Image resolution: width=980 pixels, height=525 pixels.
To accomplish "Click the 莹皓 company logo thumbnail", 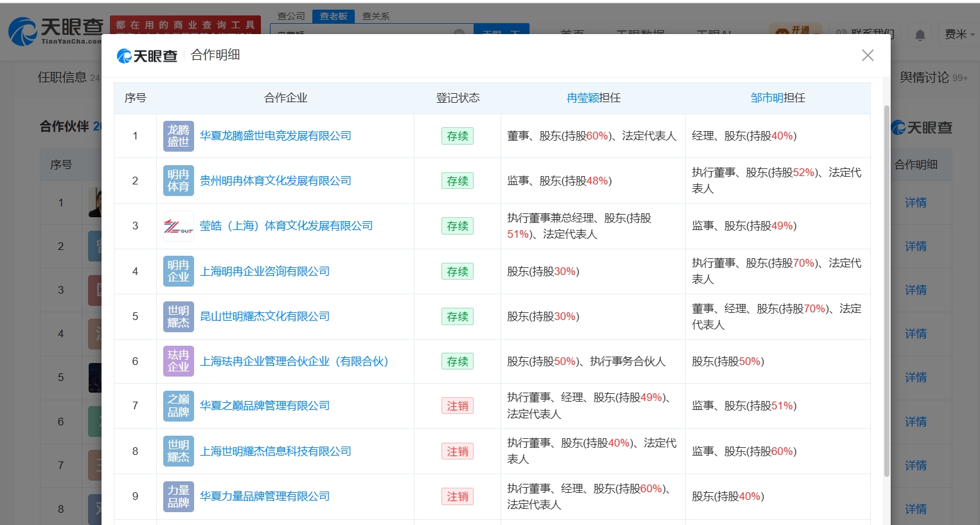I will 178,226.
